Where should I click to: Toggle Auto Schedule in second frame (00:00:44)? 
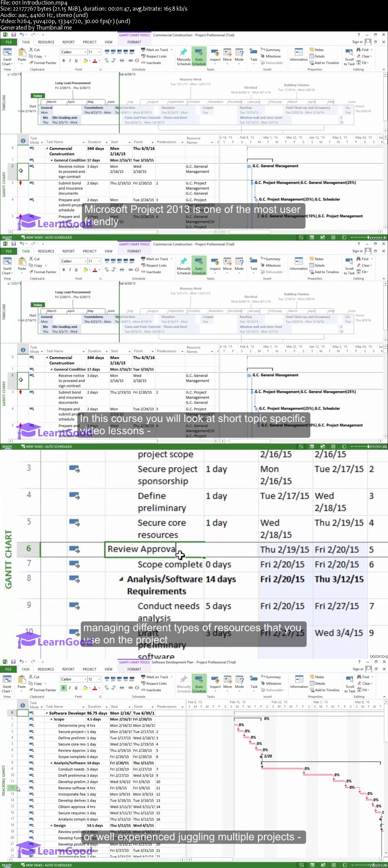[199, 266]
